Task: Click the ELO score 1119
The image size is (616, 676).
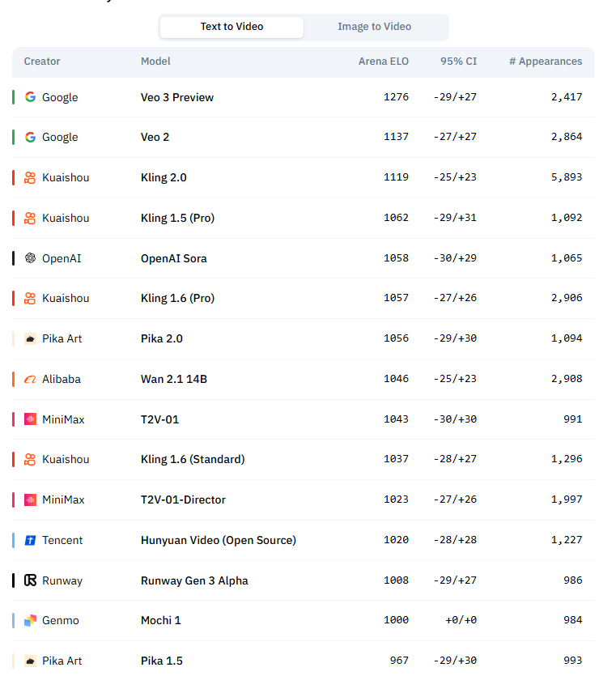Action: pos(396,177)
